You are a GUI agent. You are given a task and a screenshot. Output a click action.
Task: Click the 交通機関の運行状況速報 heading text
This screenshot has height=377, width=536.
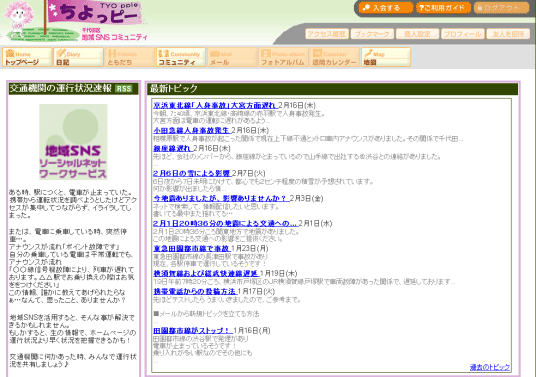[x=61, y=89]
